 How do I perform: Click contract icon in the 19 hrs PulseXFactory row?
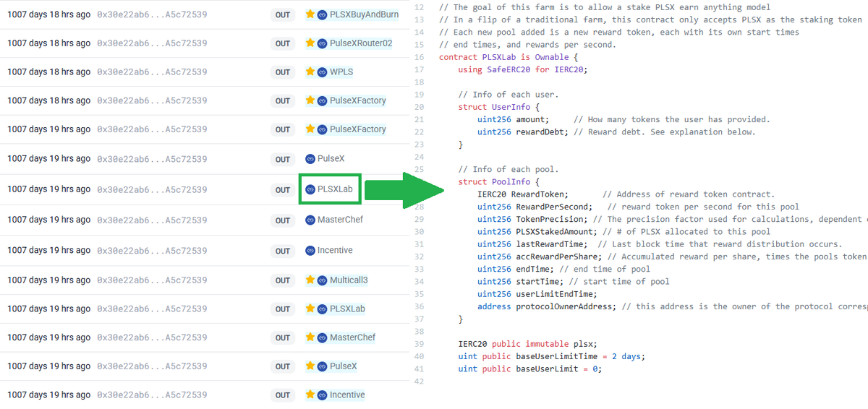[323, 129]
